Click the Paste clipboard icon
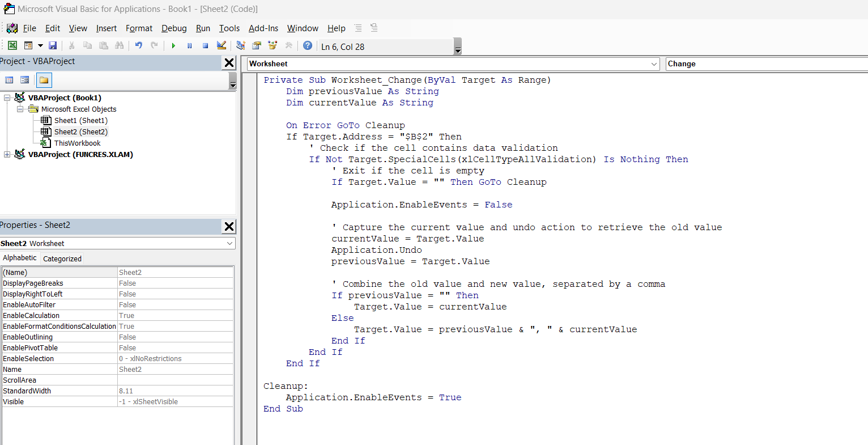The height and width of the screenshot is (445, 868). (103, 45)
